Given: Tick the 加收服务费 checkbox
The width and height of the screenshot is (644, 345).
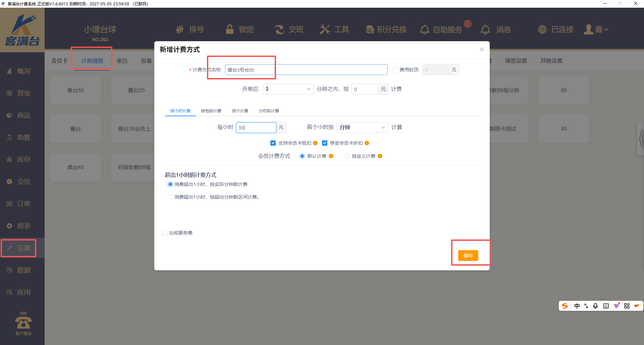Looking at the screenshot, I should pyautogui.click(x=165, y=233).
